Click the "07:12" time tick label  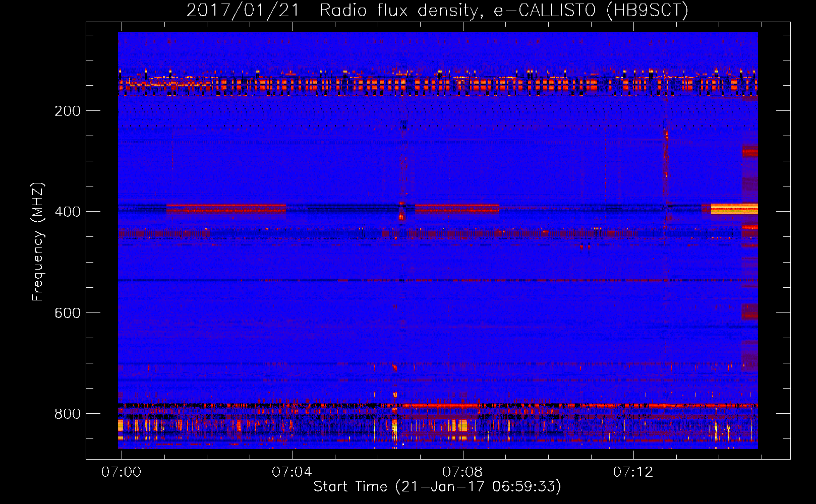[x=633, y=472]
